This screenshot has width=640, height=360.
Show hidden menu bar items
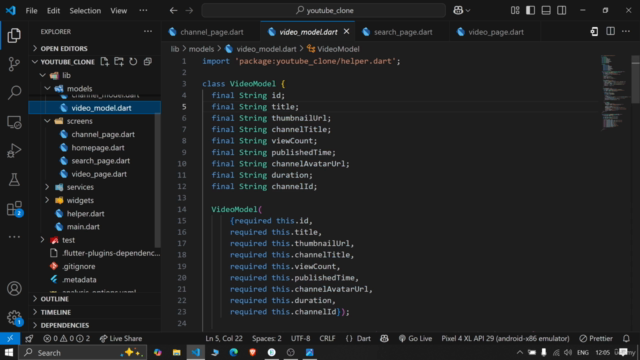tap(143, 11)
